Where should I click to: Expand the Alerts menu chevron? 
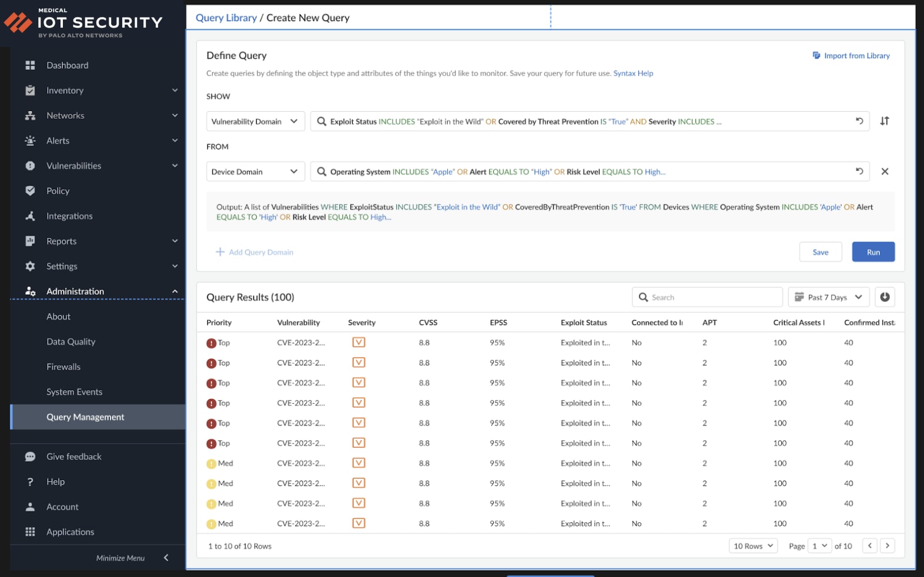(175, 140)
